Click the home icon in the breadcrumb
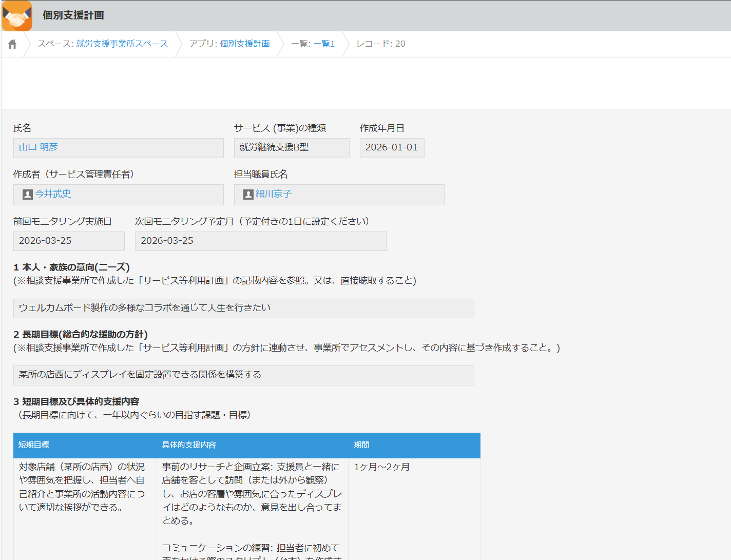 11,44
